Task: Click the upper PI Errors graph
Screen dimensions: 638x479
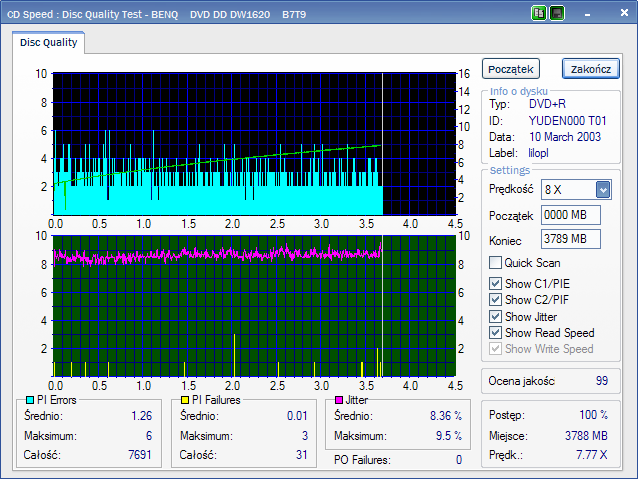Action: click(x=254, y=144)
